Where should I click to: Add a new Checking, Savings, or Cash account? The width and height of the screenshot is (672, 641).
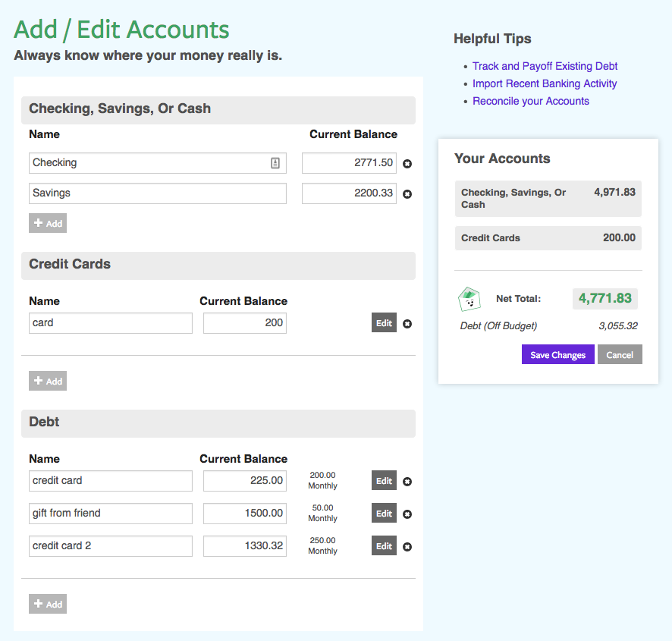coord(48,223)
